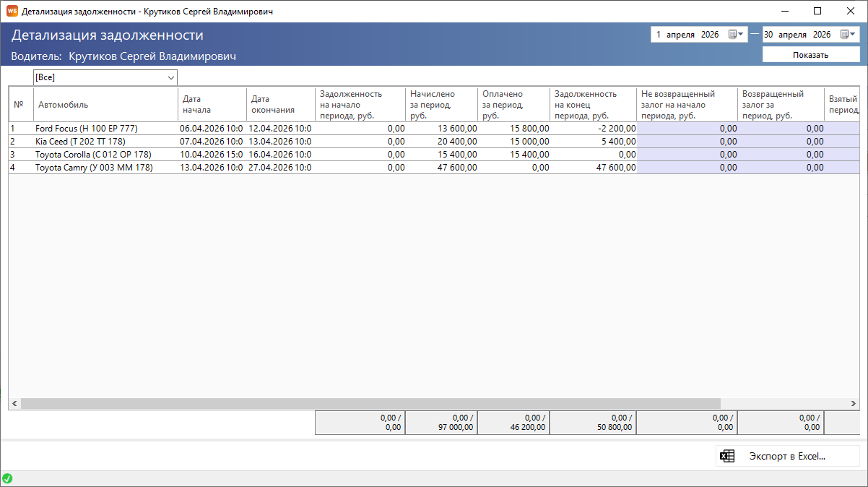Click the Показать button

point(811,55)
